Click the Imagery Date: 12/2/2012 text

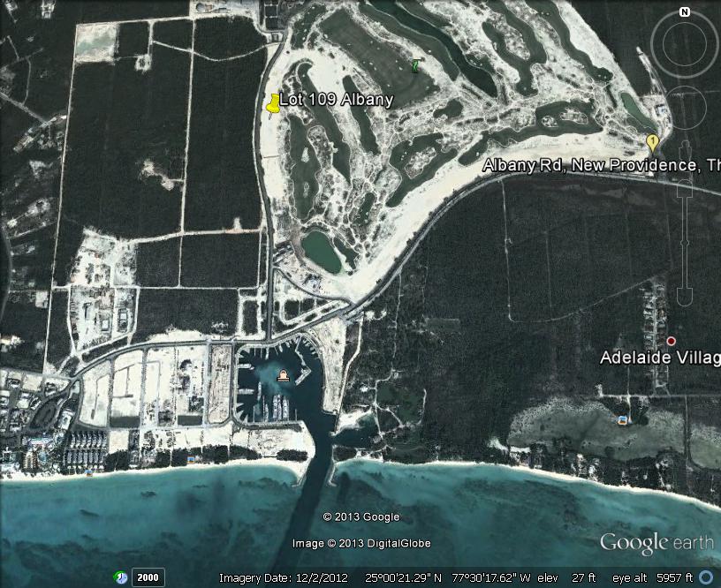(284, 578)
